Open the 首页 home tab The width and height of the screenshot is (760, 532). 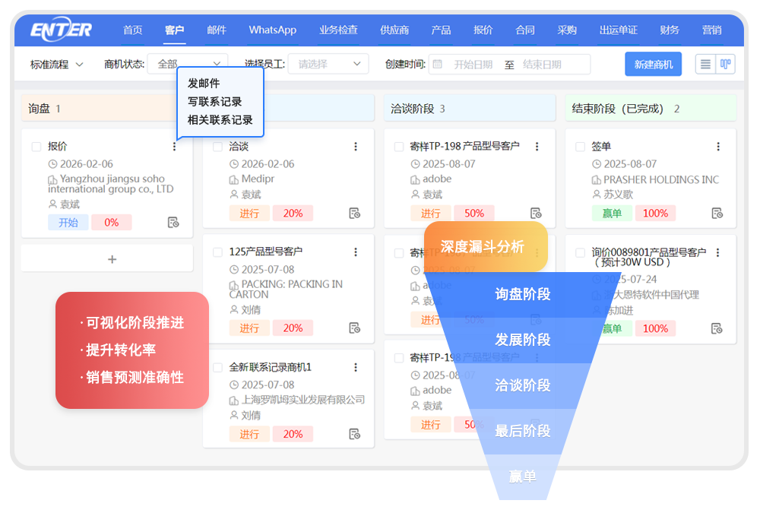(x=132, y=30)
